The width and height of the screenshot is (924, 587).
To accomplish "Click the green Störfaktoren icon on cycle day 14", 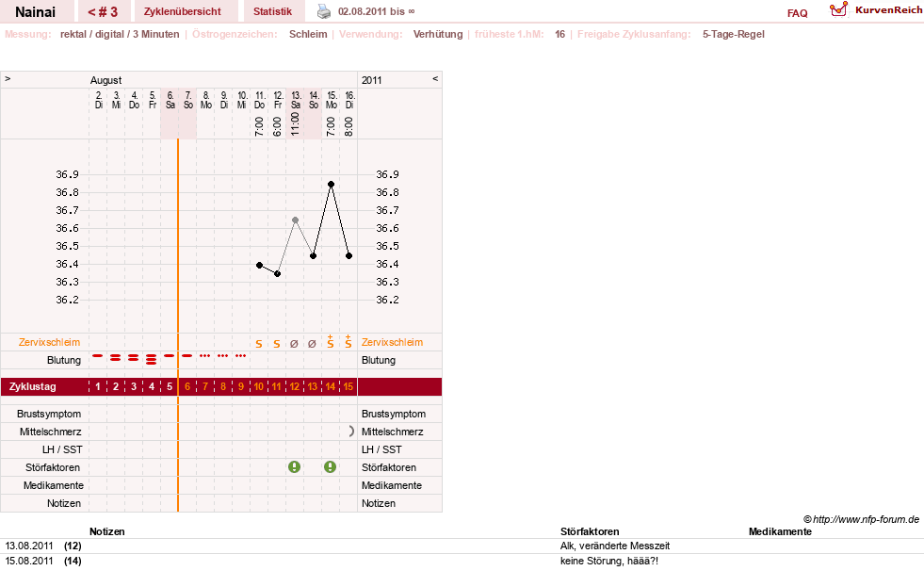I will [x=330, y=466].
